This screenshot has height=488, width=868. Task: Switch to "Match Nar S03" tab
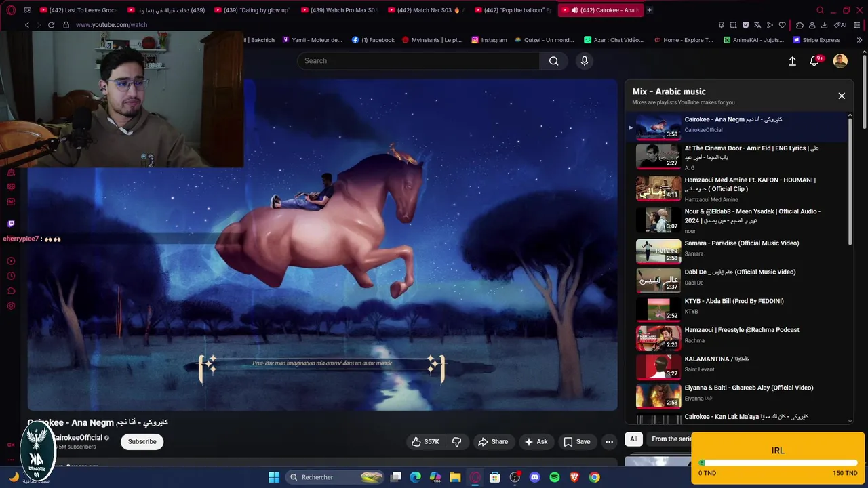pyautogui.click(x=425, y=10)
